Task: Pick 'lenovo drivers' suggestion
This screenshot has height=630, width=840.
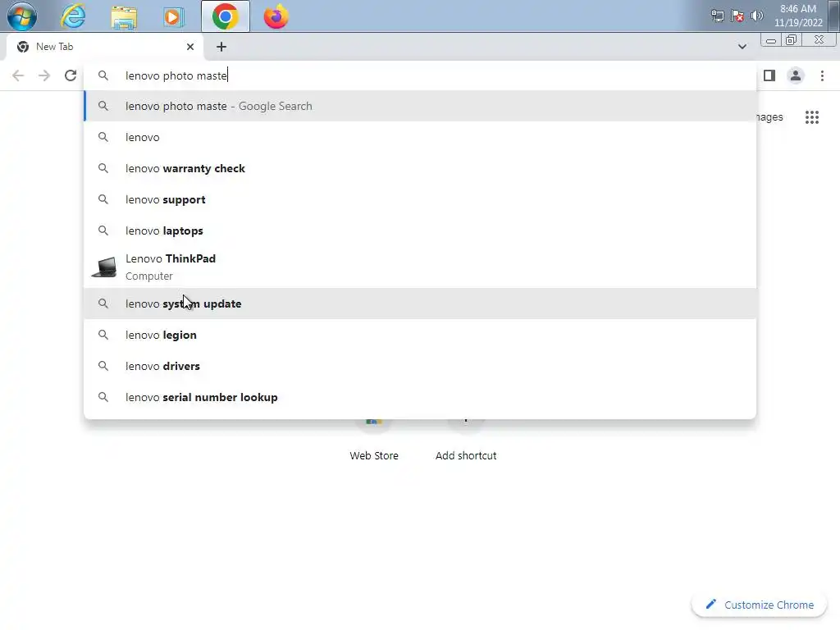Action: click(420, 366)
